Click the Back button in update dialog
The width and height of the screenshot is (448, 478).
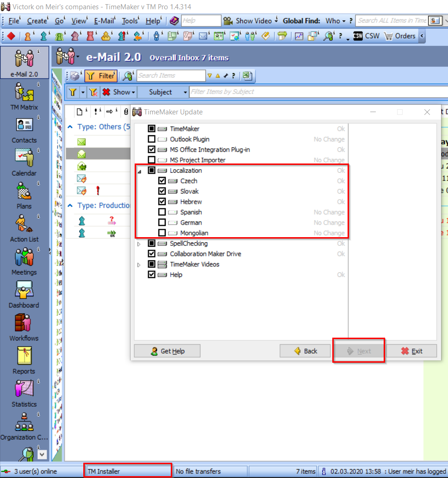305,351
